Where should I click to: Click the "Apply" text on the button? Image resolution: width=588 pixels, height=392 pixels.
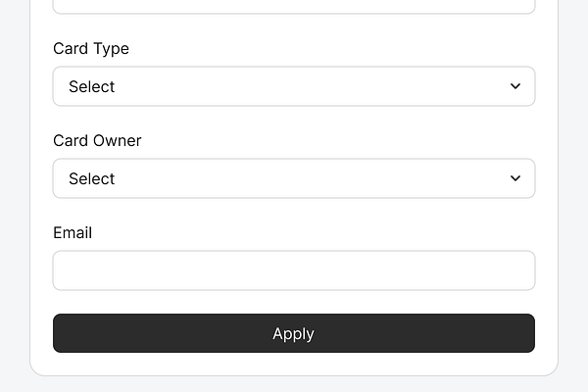293,333
